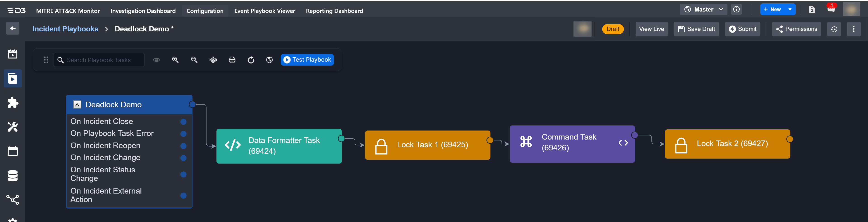868x222 pixels.
Task: Open the puzzle piece integrations sidebar icon
Action: point(12,102)
